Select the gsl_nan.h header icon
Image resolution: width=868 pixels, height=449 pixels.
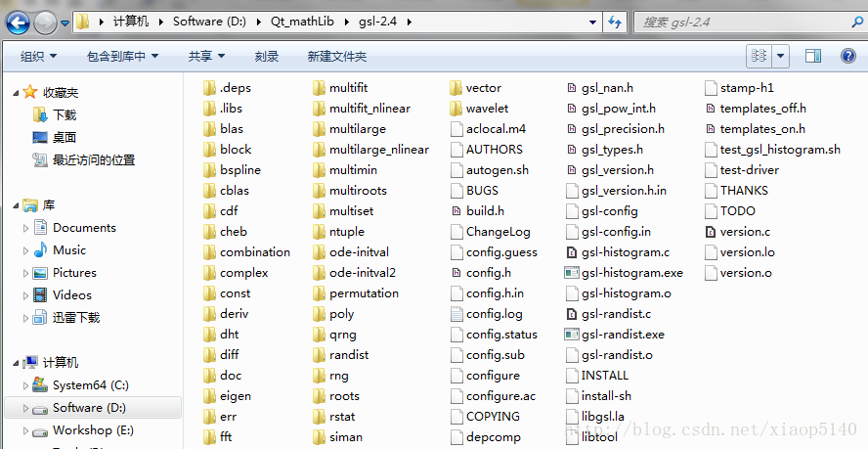572,88
